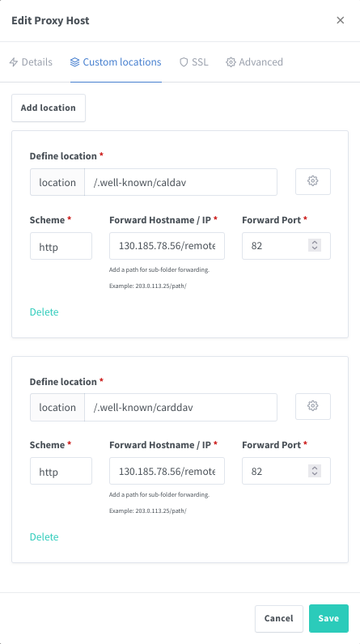Go to the Advanced tab
360x644 pixels.
pyautogui.click(x=255, y=62)
